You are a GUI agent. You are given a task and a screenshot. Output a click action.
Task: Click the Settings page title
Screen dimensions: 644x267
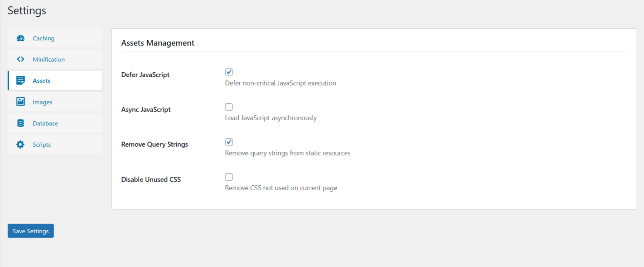(26, 11)
